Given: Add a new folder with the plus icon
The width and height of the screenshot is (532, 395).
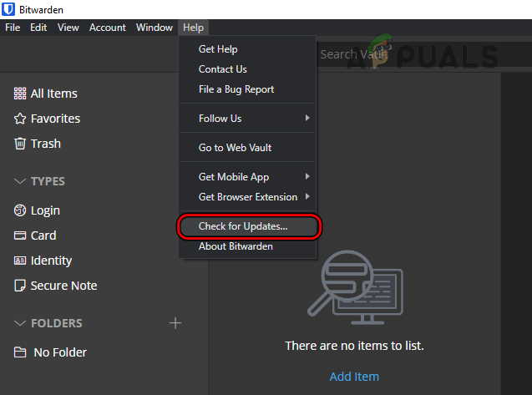Looking at the screenshot, I should (175, 323).
